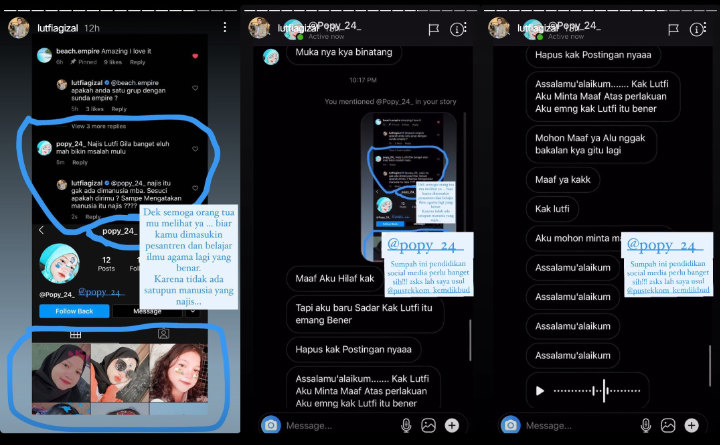Image resolution: width=720 pixels, height=445 pixels.
Task: Open the flag icon in the middle chat header
Action: point(433,30)
